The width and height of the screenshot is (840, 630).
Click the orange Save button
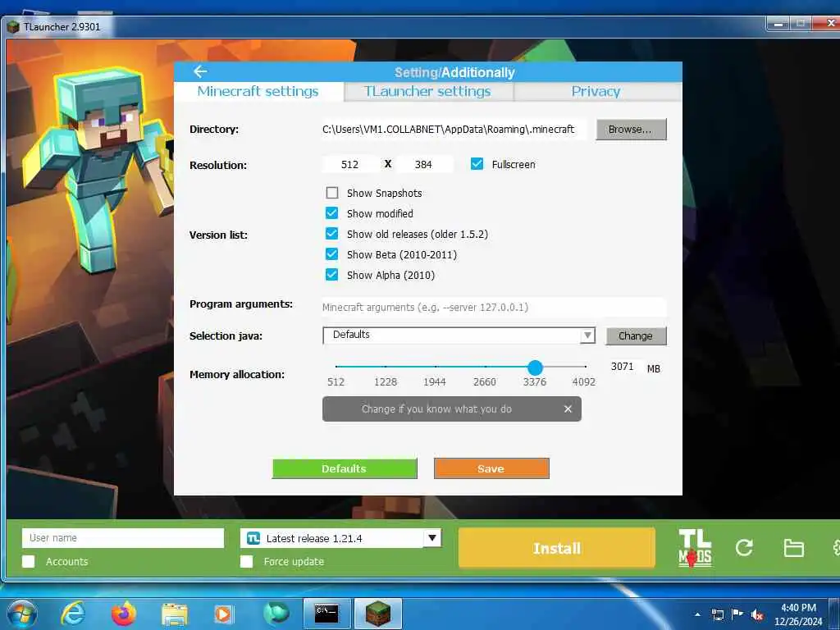[491, 468]
